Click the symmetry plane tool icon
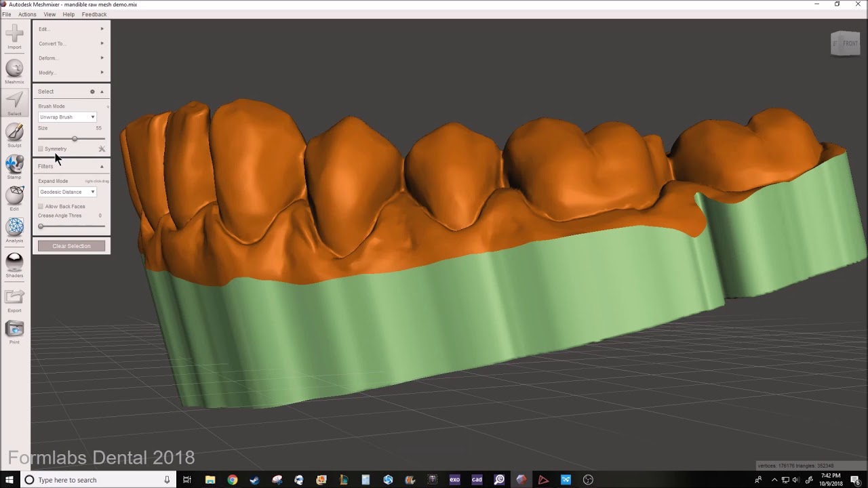Image resolution: width=868 pixels, height=488 pixels. (x=102, y=148)
